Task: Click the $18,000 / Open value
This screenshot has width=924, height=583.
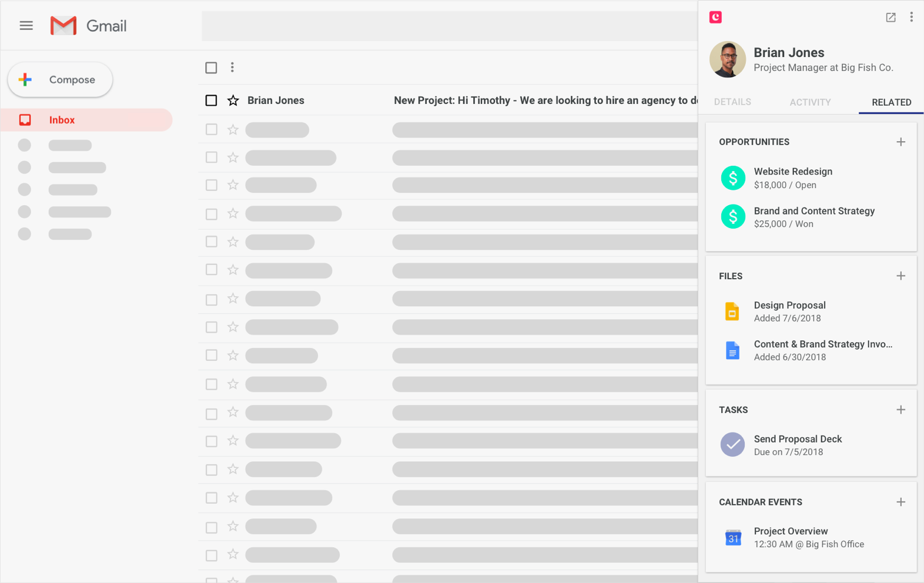Action: tap(785, 185)
